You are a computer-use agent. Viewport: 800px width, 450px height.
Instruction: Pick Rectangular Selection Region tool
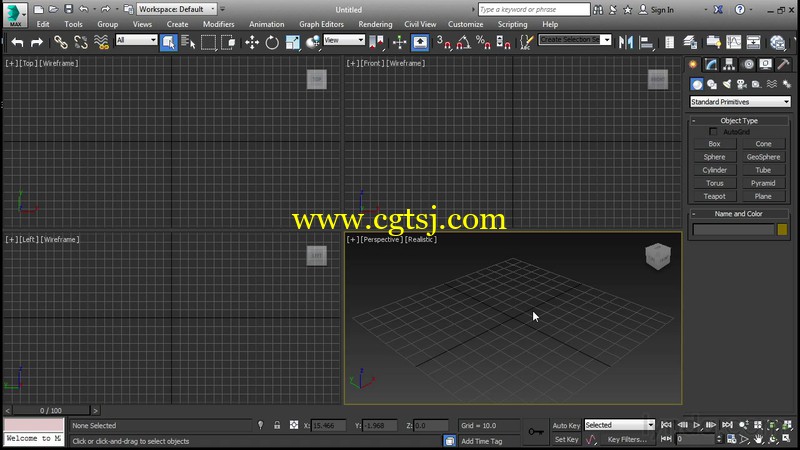pyautogui.click(x=208, y=42)
